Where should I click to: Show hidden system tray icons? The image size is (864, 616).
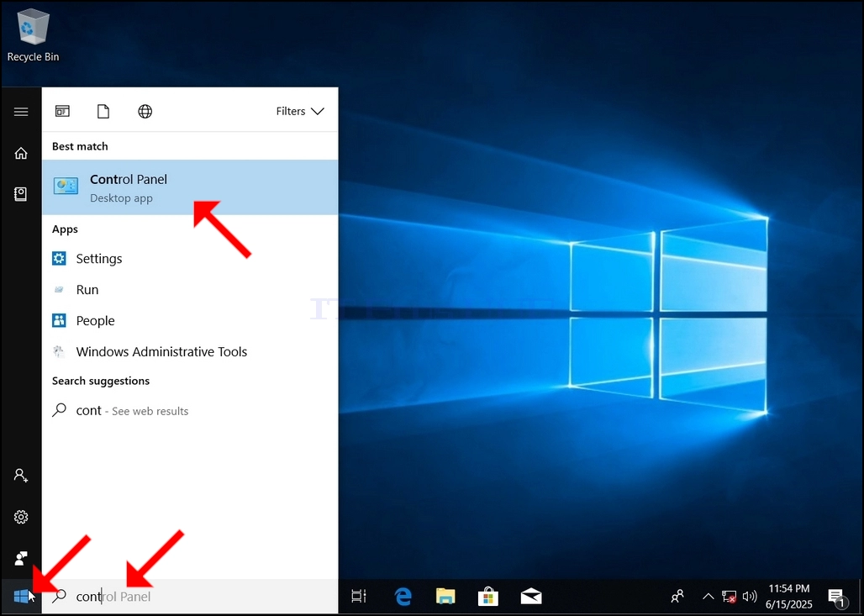[x=709, y=596]
